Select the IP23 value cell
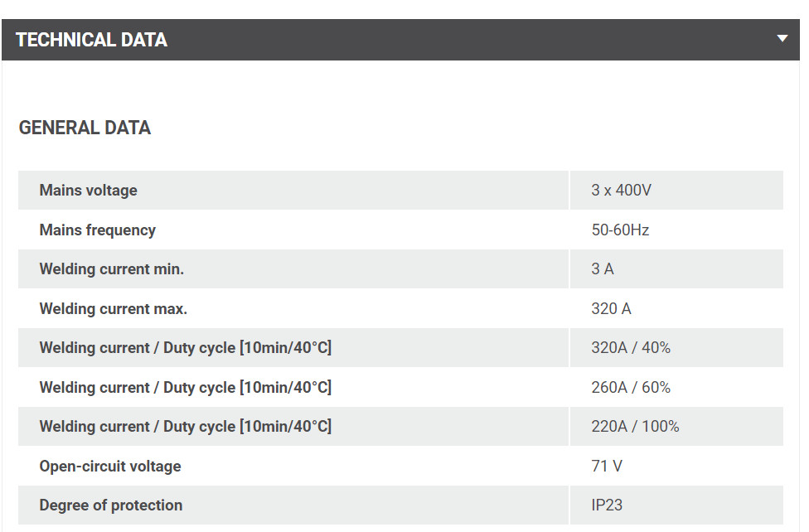This screenshot has height=532, width=809. pos(607,505)
